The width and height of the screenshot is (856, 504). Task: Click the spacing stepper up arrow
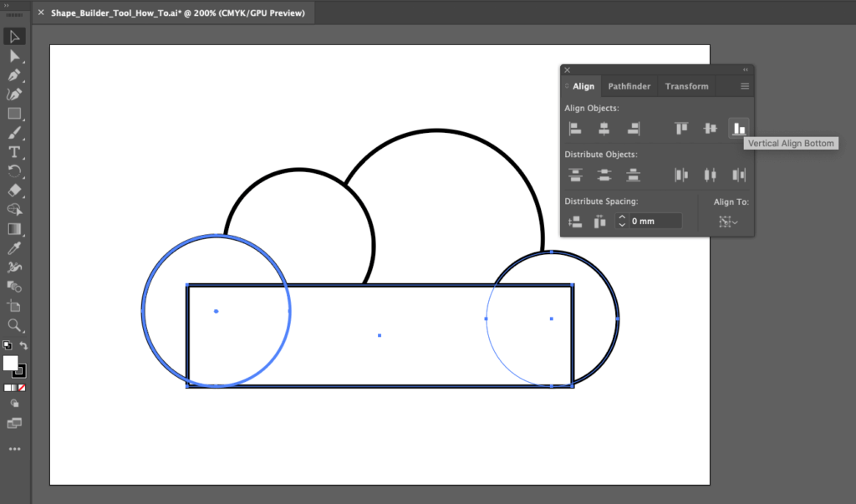(621, 217)
